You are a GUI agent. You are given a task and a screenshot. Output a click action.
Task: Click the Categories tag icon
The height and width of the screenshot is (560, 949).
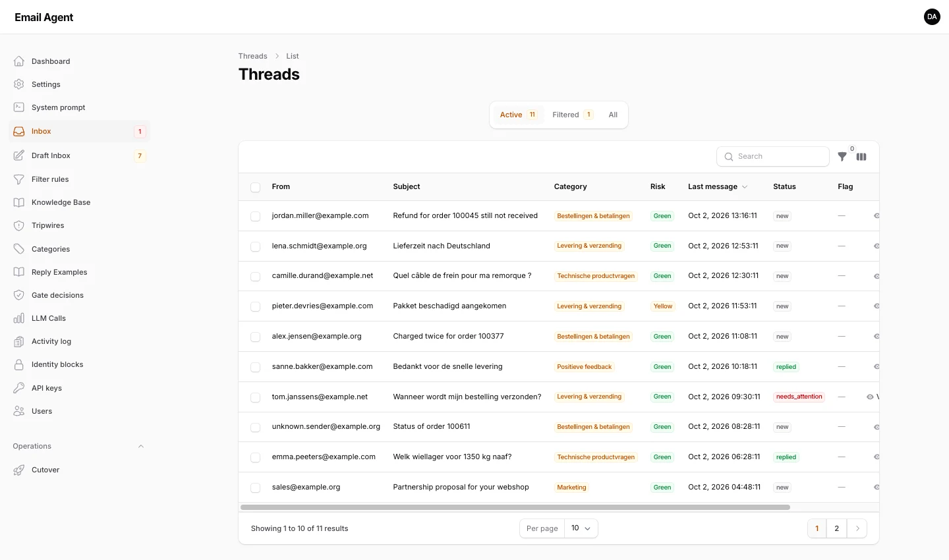(19, 249)
